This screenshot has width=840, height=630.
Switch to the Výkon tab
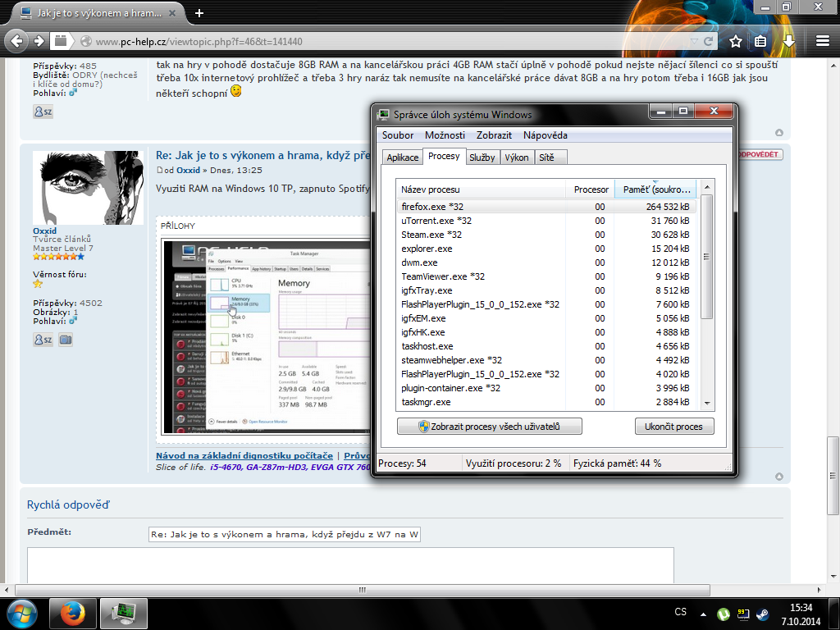[x=517, y=157]
